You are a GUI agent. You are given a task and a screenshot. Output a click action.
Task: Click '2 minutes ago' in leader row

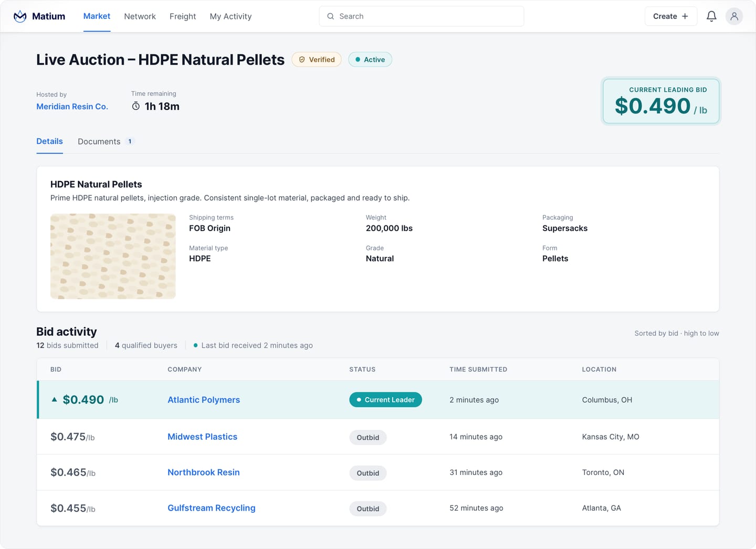tap(474, 400)
